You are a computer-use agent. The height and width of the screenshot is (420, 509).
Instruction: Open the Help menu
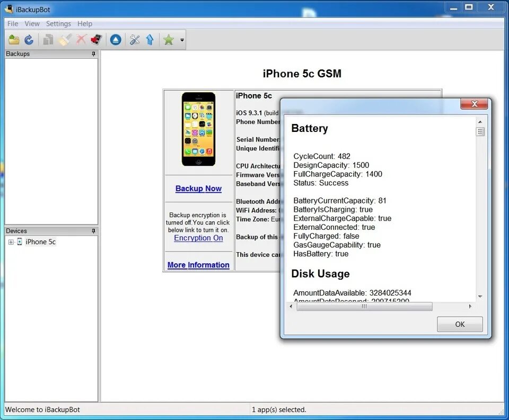pyautogui.click(x=85, y=24)
